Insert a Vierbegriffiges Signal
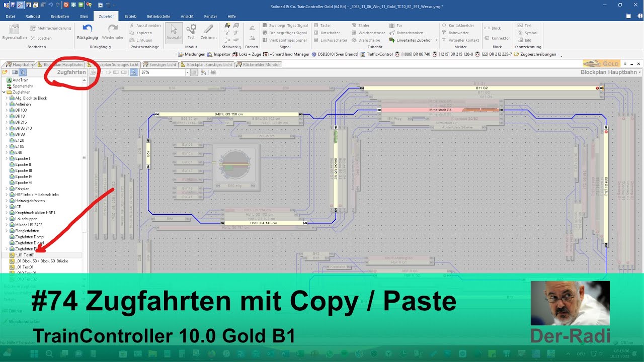Viewport: 644px width, 362px height. point(284,40)
